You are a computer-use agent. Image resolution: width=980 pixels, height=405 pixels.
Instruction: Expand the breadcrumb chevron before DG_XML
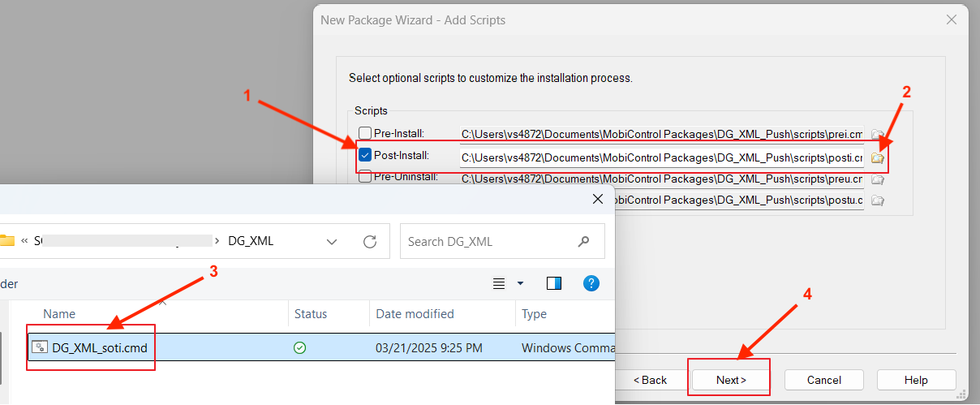(217, 241)
